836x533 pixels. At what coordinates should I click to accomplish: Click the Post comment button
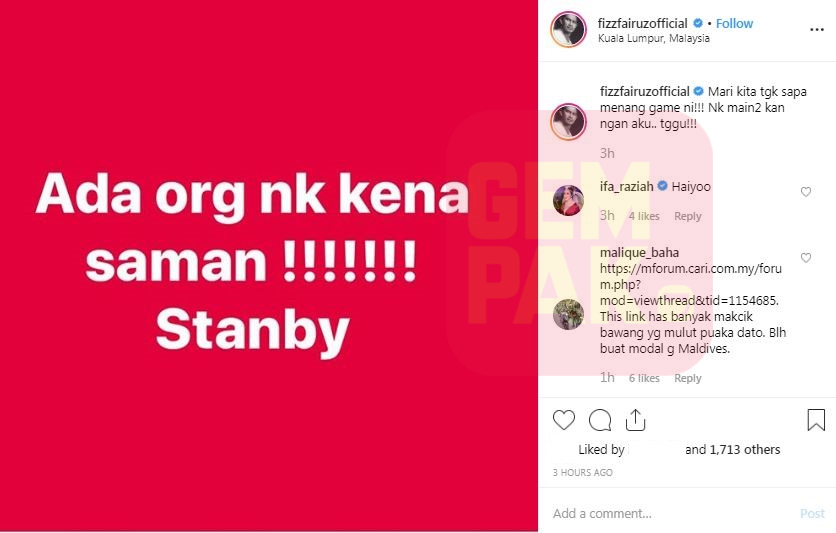tap(812, 513)
